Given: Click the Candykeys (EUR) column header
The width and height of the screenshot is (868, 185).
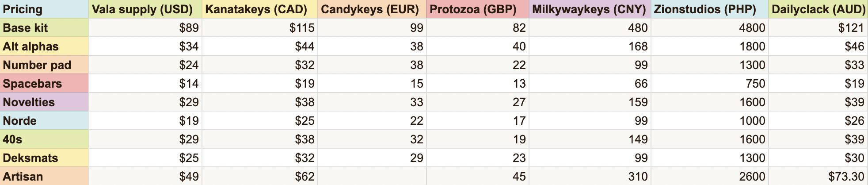Looking at the screenshot, I should (372, 9).
